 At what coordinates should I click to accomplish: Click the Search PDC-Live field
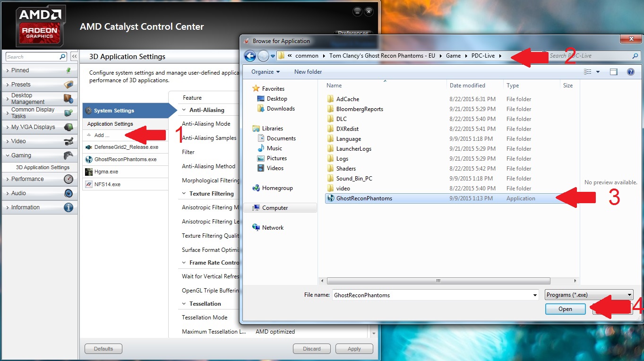click(593, 56)
